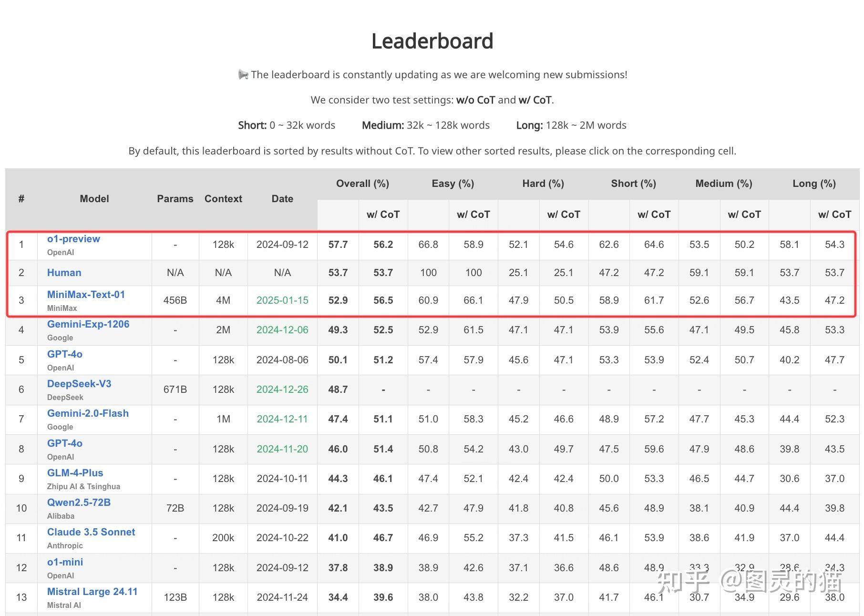Click the # rank column header
This screenshot has width=864, height=616.
pos(21,199)
